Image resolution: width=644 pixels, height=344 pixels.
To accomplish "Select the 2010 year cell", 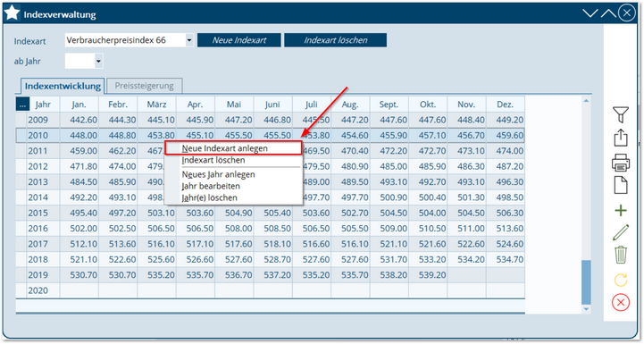I will [x=43, y=136].
